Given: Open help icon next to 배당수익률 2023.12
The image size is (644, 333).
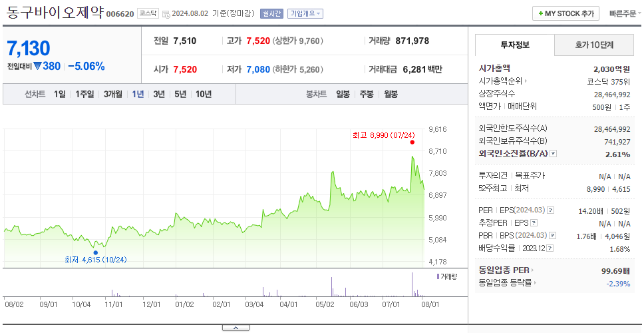Looking at the screenshot, I should (550, 248).
